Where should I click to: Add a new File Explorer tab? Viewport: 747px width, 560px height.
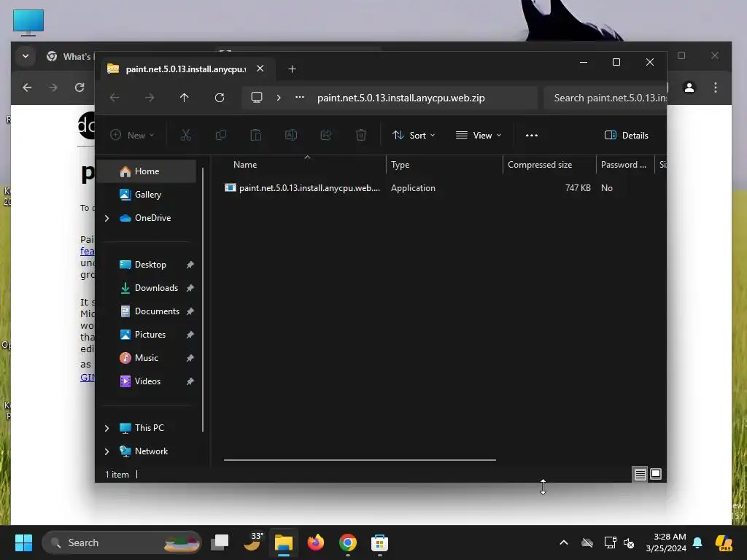(292, 69)
